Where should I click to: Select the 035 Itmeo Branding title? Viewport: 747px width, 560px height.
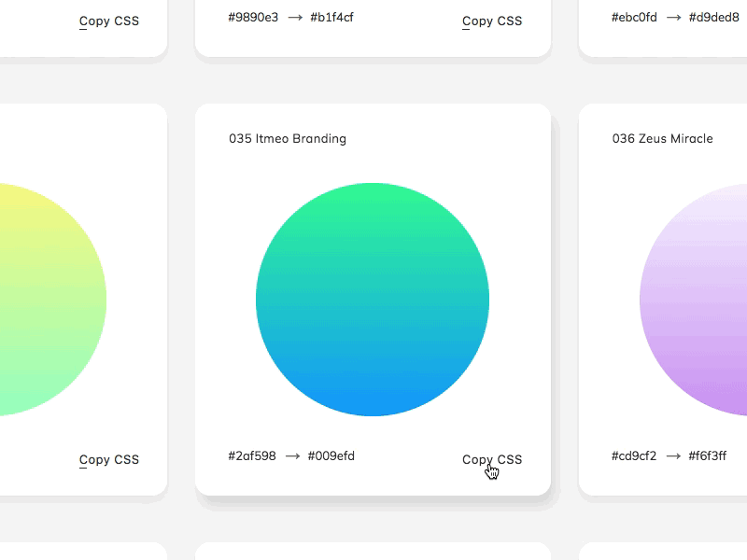tap(287, 138)
